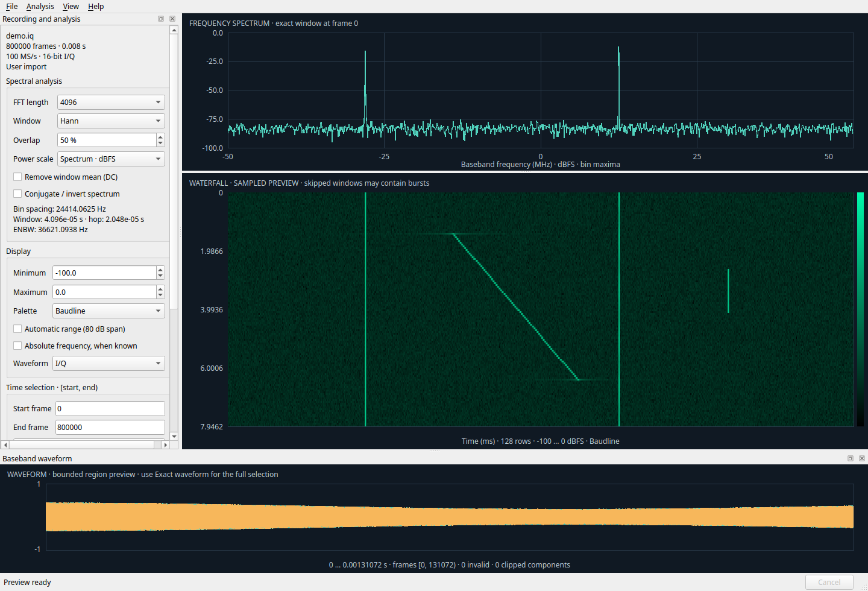Screen dimensions: 868x591
Task: Click the Overlap field showing 50 %
Action: click(107, 140)
